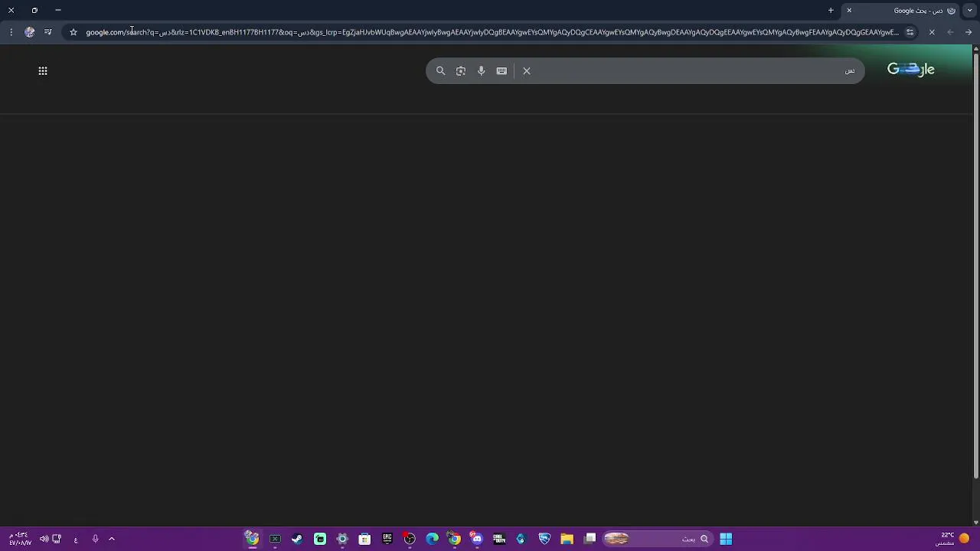Clear the Google search box text
The image size is (980, 551).
[x=527, y=70]
